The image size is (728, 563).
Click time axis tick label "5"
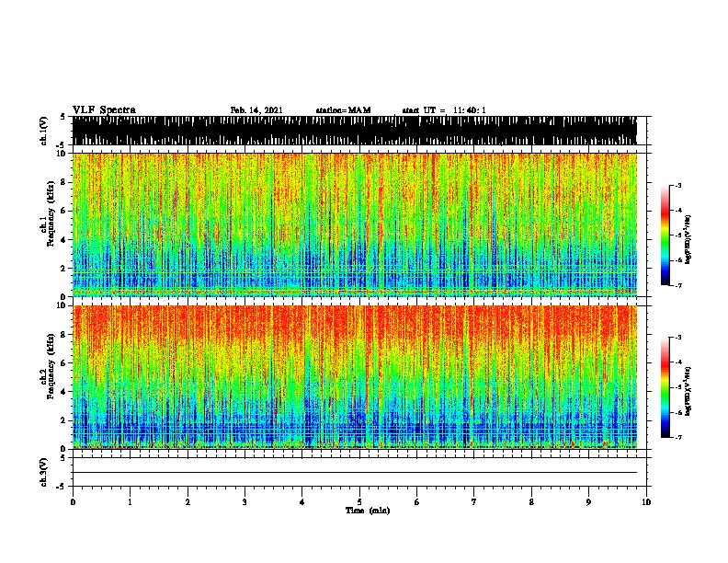(x=359, y=502)
